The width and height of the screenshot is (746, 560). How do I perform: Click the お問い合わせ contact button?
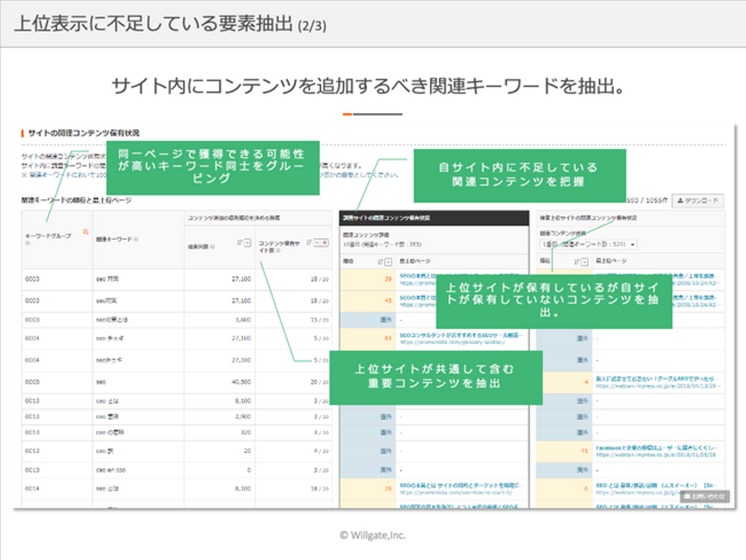[x=705, y=496]
